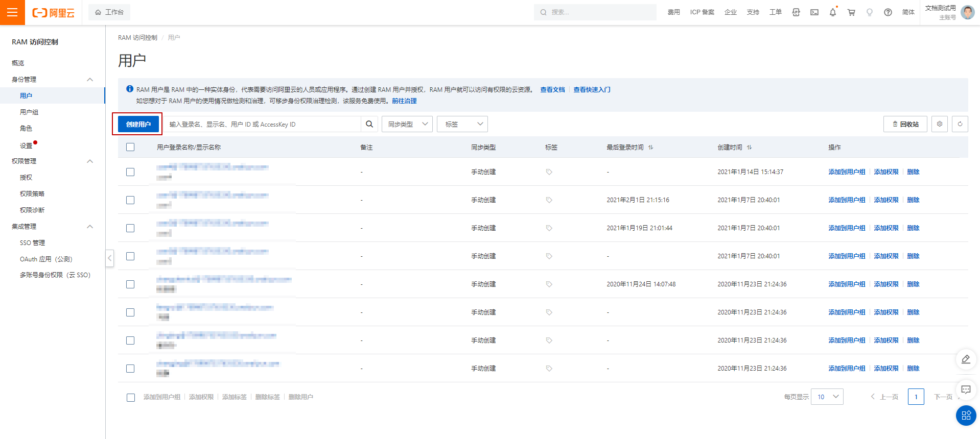
Task: Go to previous page 上一页
Action: [x=884, y=397]
